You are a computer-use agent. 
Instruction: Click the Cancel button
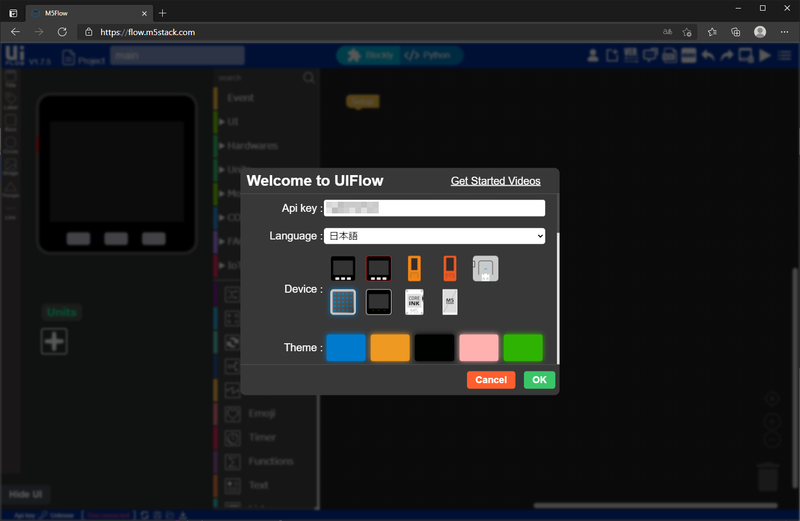(x=491, y=380)
